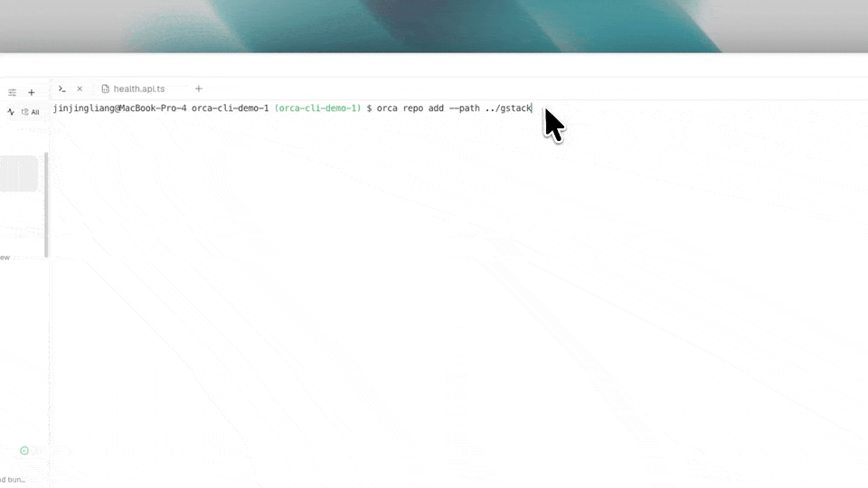Click the activity pulse icon in the sidebar

(11, 112)
